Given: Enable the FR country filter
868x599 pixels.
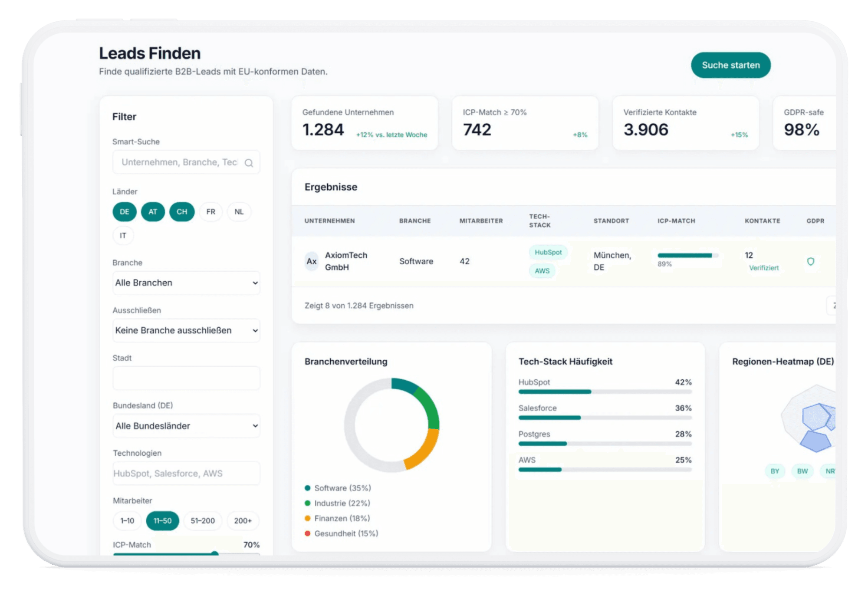Looking at the screenshot, I should click(210, 212).
